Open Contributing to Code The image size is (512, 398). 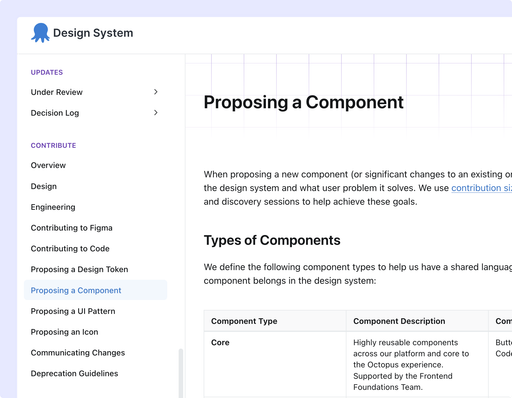70,249
